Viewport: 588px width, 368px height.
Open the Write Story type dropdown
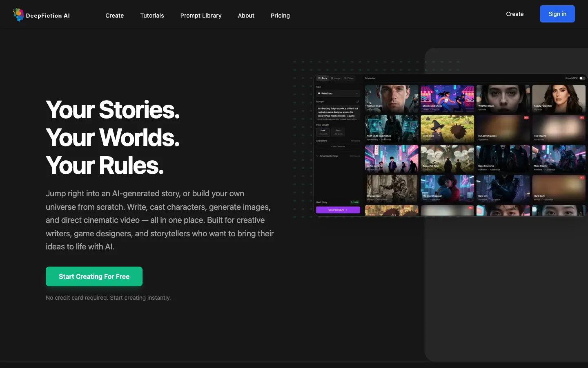pyautogui.click(x=338, y=93)
